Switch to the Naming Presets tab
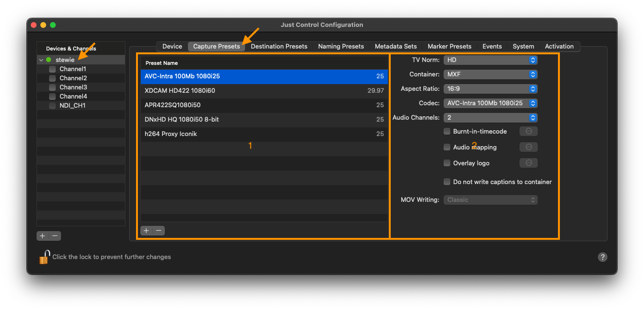 [x=341, y=47]
